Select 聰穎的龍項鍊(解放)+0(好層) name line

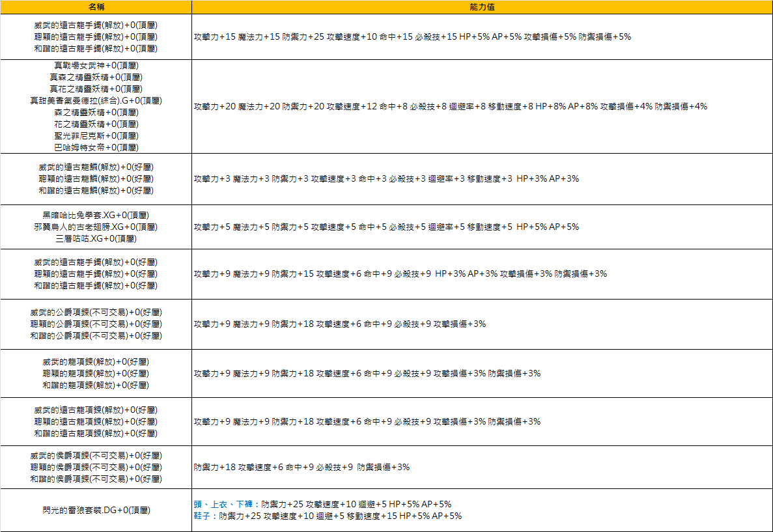coord(96,374)
